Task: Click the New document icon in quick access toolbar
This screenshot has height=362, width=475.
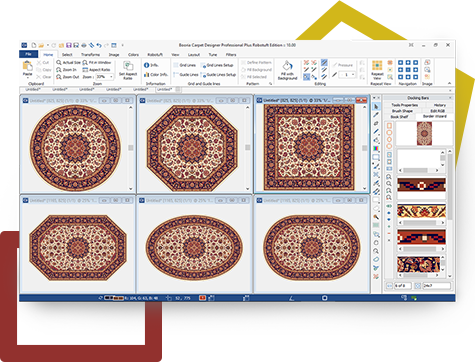Action: click(34, 45)
